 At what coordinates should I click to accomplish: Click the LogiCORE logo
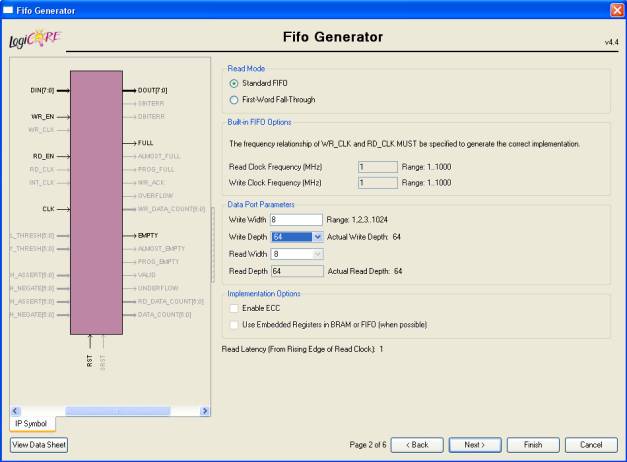(35, 39)
